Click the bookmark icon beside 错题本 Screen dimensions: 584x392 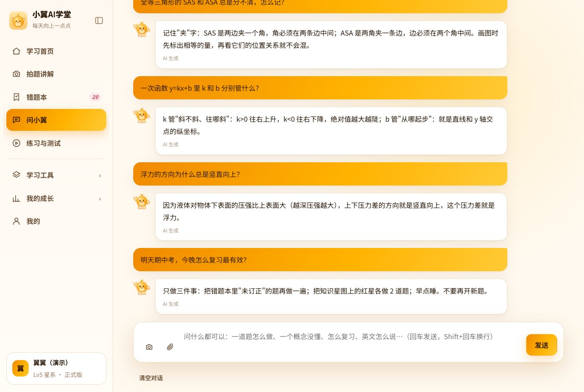[x=16, y=97]
